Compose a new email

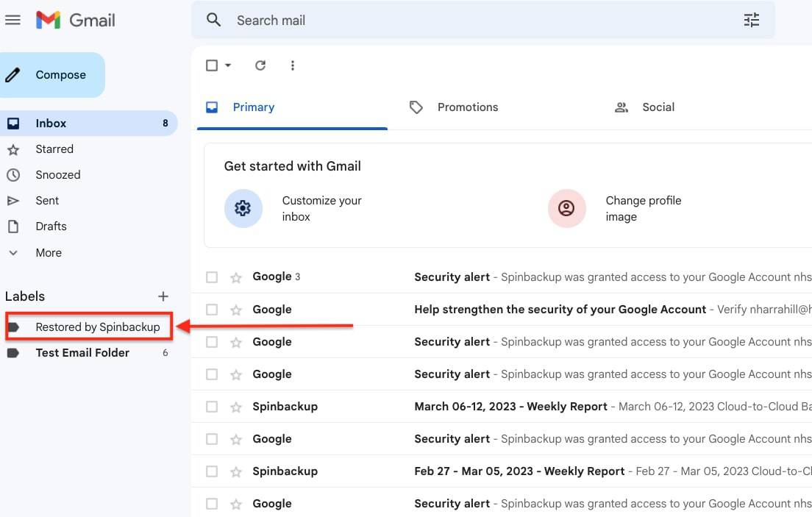(x=51, y=75)
